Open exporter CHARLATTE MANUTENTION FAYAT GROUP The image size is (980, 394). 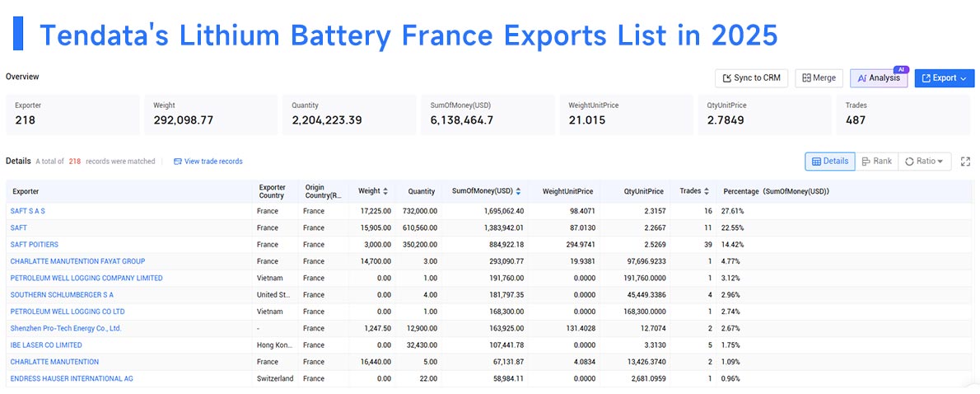coord(77,261)
